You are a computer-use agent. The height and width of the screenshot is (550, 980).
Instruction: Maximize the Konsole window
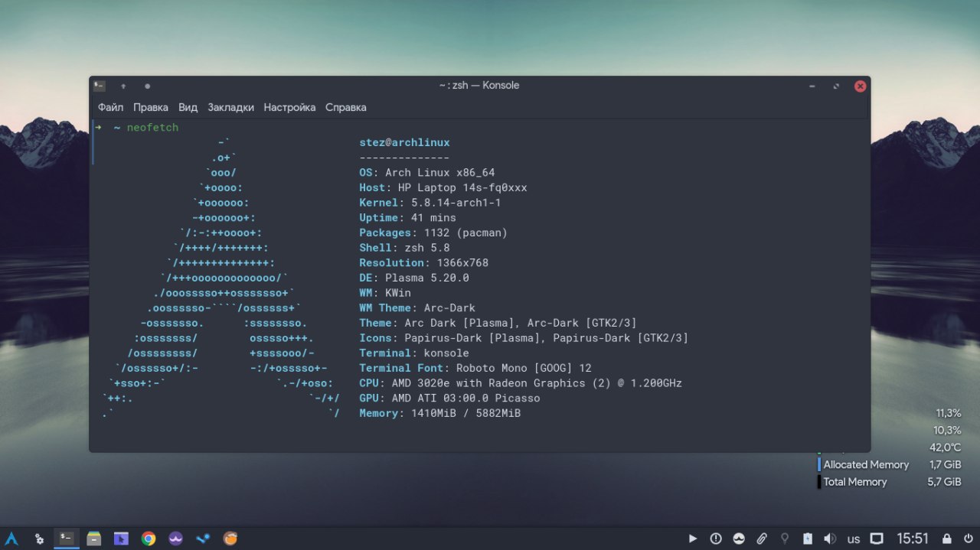836,86
